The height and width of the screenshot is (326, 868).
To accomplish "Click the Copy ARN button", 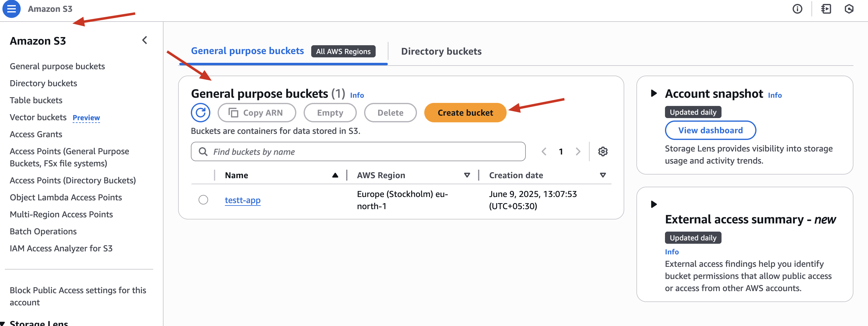I will click(257, 113).
